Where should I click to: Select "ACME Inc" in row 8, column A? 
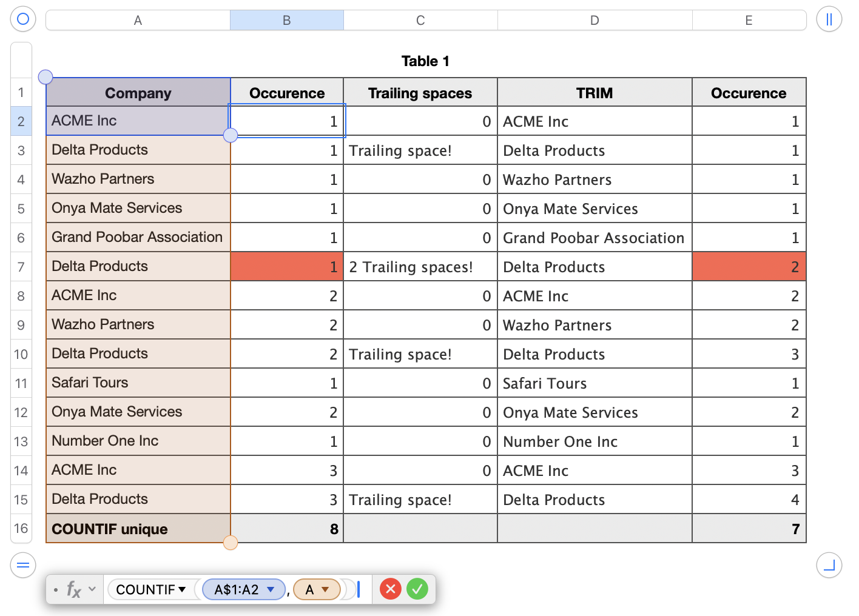pos(138,295)
